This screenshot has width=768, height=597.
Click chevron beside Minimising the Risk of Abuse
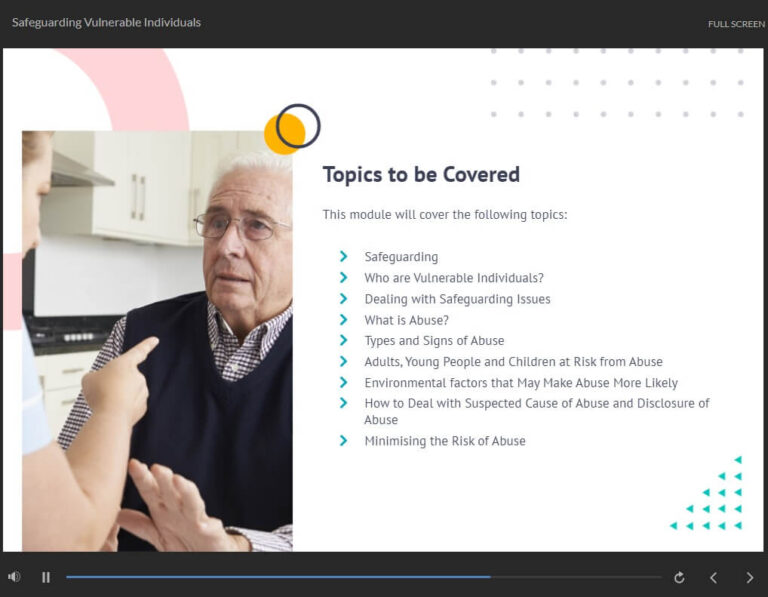(x=344, y=440)
